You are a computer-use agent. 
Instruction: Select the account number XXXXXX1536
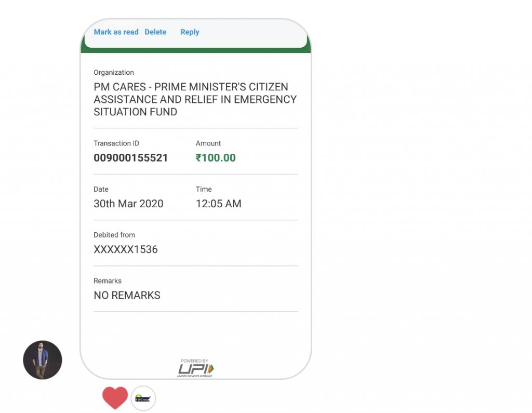coord(126,249)
